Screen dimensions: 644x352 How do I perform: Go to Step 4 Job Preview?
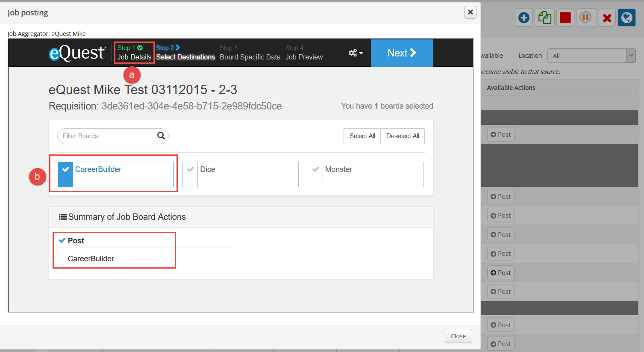click(304, 53)
